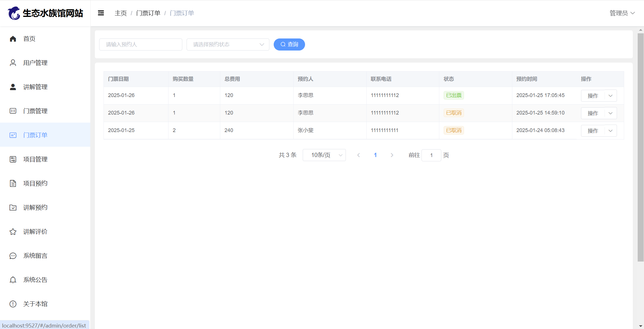Focus the 请输入预约人 input field

(141, 44)
